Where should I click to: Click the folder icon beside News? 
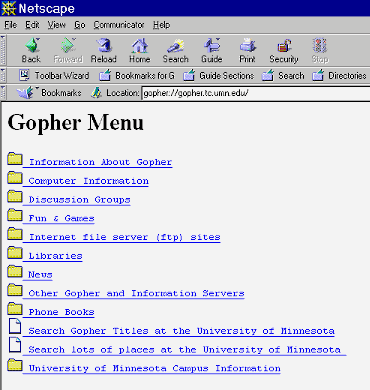(15, 271)
